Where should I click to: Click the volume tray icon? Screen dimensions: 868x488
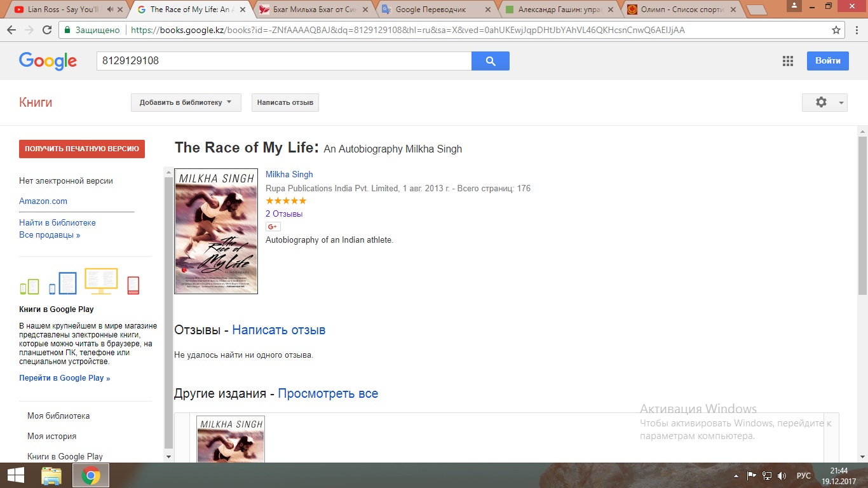[x=782, y=475]
